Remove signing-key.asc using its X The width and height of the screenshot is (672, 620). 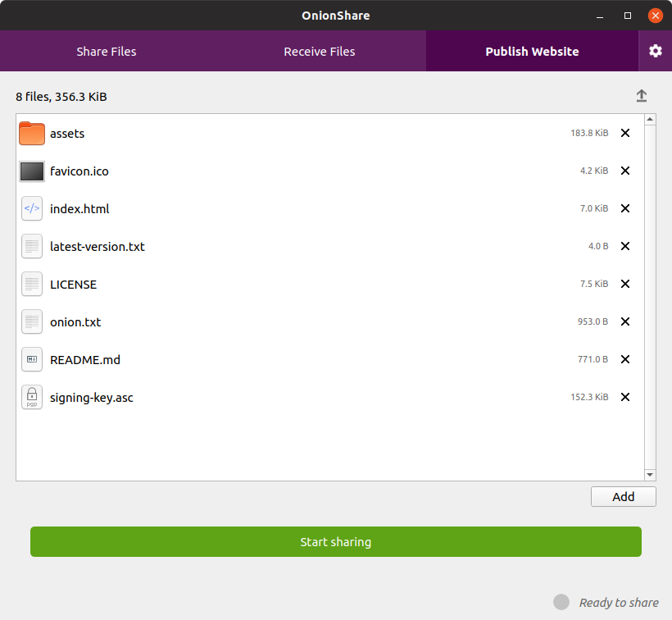tap(625, 397)
